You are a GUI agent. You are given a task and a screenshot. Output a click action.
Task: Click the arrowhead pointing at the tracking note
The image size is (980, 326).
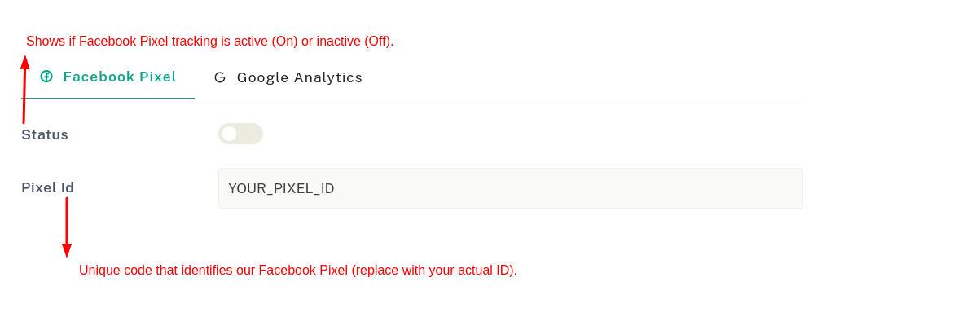25,62
